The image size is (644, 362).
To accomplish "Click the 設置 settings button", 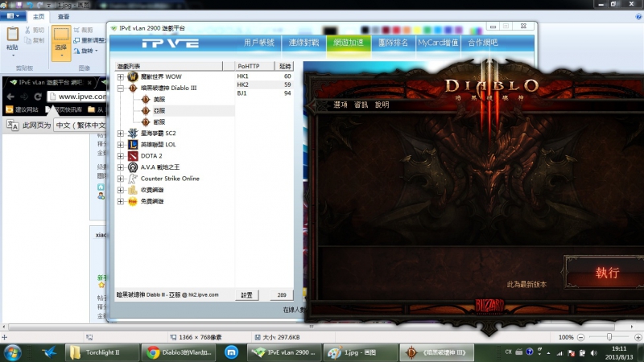I will pyautogui.click(x=247, y=294).
